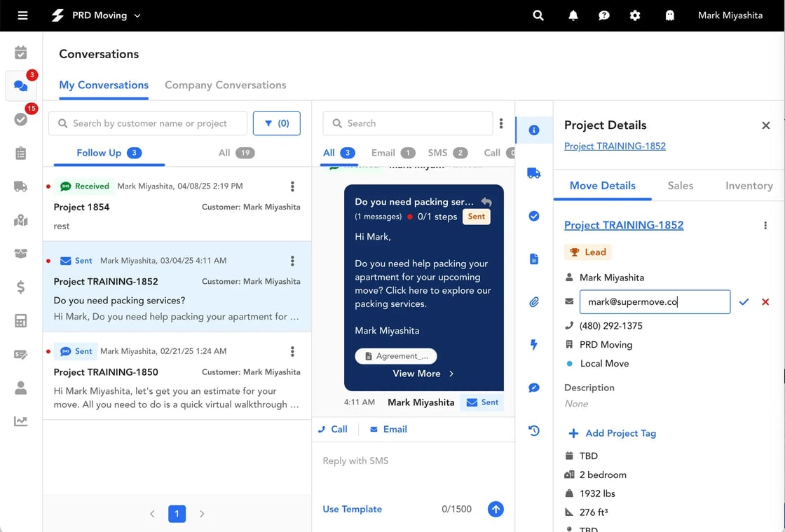Select the Follow Up tab
Screen dimensions: 785x532
[x=109, y=153]
